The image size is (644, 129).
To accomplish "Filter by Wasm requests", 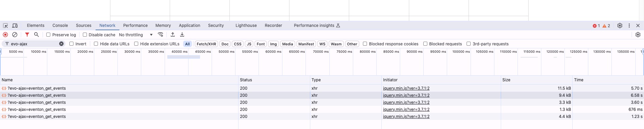I will coord(336,44).
